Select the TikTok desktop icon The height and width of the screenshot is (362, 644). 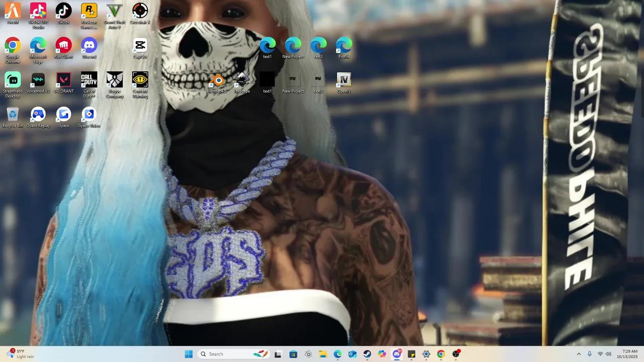(63, 14)
